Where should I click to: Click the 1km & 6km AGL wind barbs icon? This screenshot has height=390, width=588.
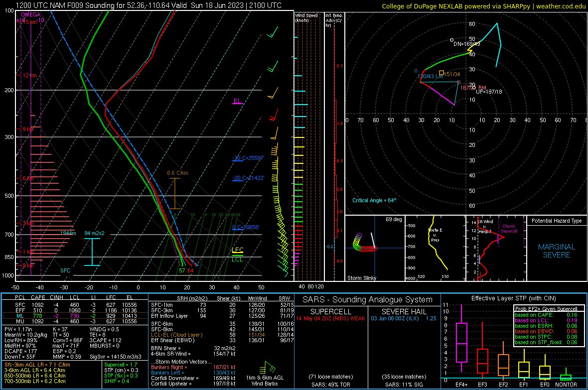267,368
